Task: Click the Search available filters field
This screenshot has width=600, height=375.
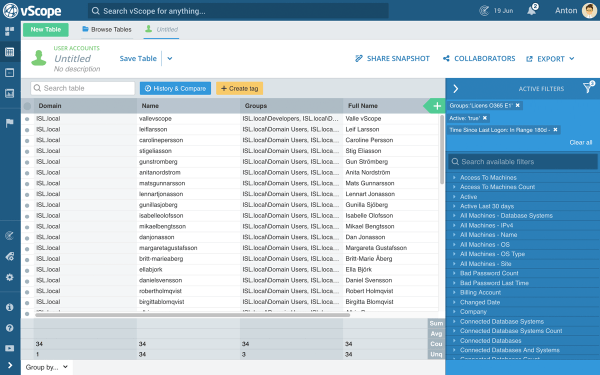Action: [x=523, y=161]
